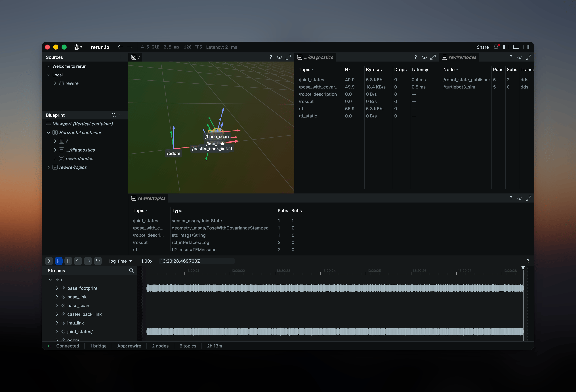Expand the .../diagnostics blueprint node

(55, 150)
